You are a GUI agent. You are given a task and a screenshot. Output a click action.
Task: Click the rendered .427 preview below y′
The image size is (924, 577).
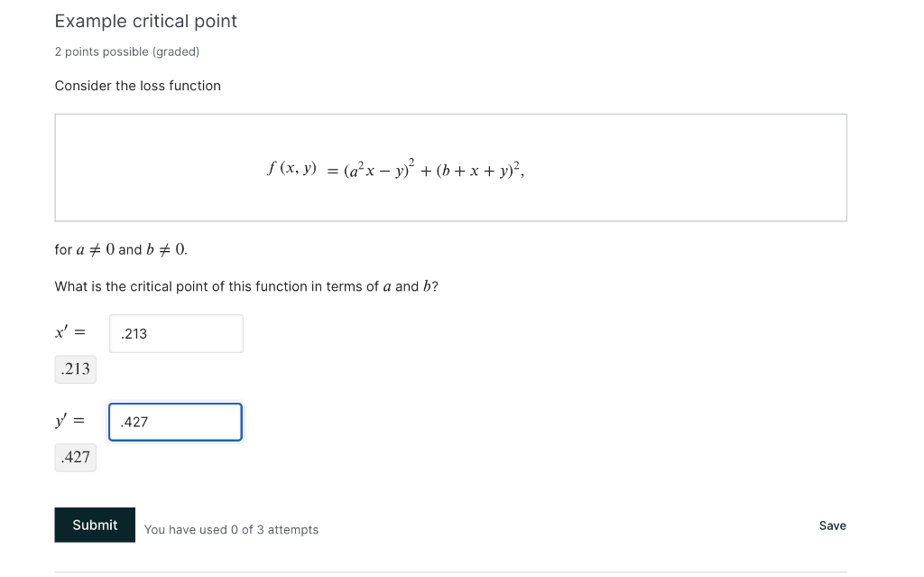(75, 457)
